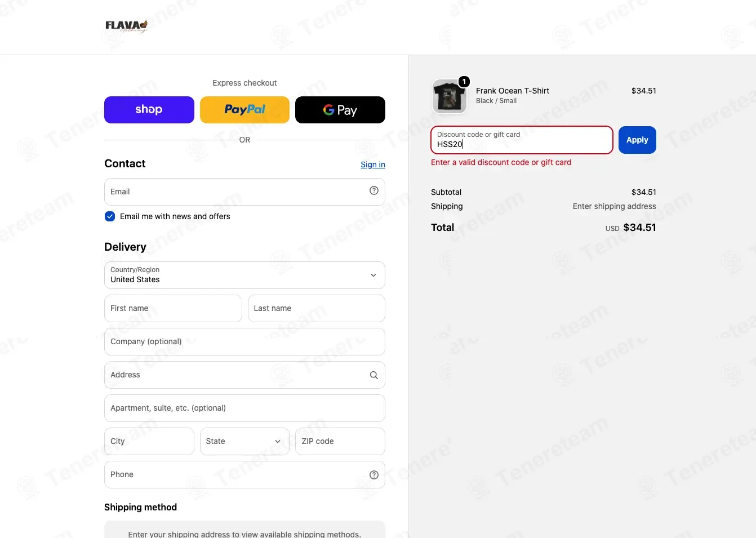756x538 pixels.
Task: Check out with Google Pay
Action: click(340, 110)
